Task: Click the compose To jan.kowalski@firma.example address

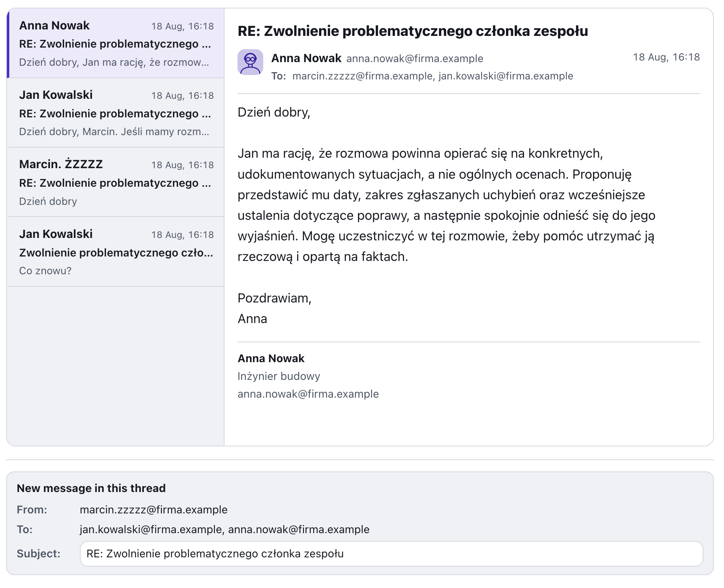Action: [150, 530]
